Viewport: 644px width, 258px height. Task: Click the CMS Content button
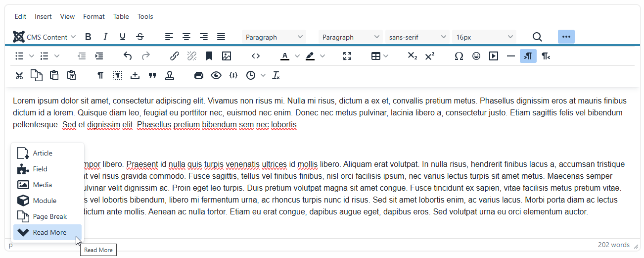(44, 37)
